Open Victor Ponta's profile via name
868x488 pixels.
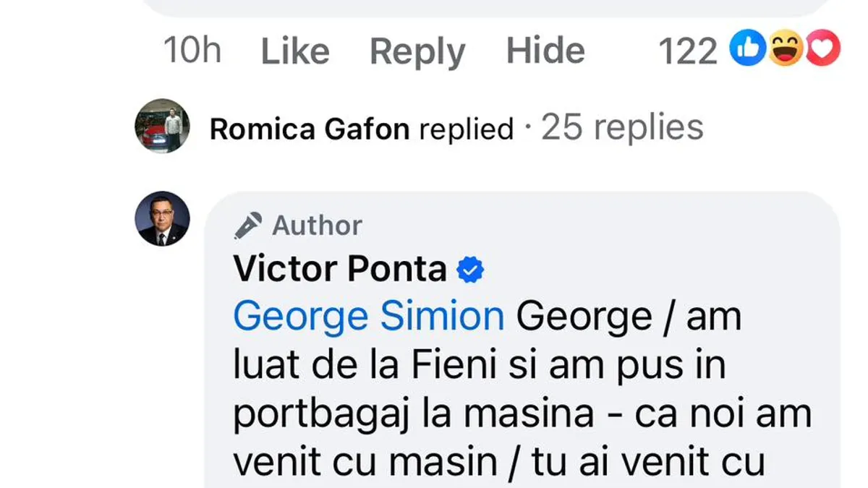[x=340, y=270]
